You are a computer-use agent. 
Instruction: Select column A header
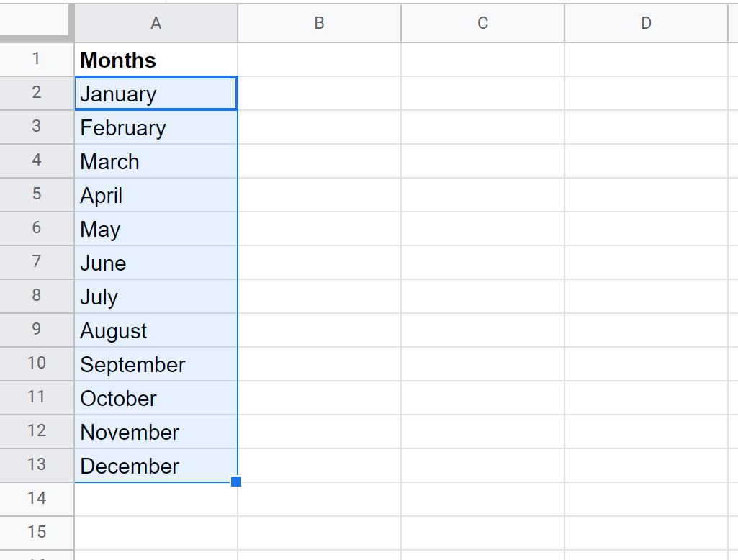(156, 23)
